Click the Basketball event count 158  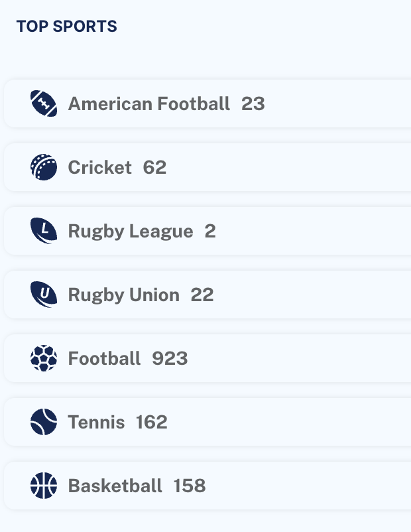190,486
